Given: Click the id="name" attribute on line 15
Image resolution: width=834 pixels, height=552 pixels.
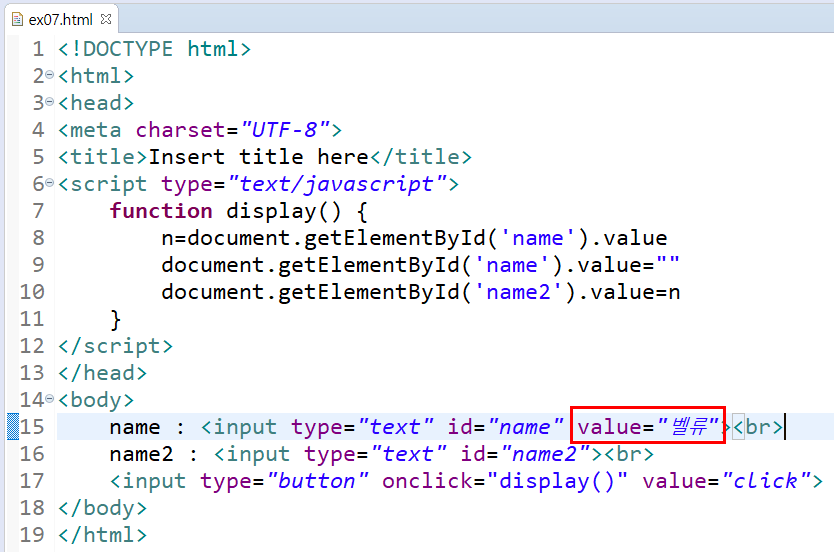Looking at the screenshot, I should pos(505,427).
